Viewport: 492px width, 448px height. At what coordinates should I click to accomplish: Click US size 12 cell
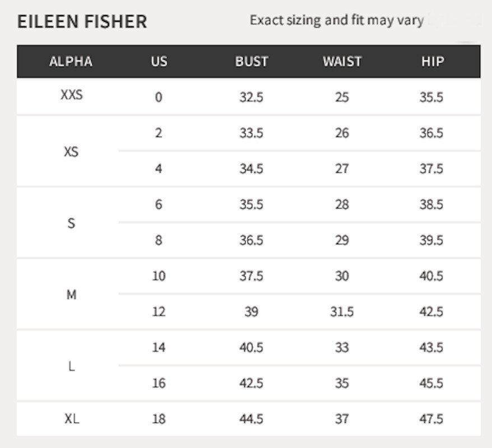pos(159,311)
